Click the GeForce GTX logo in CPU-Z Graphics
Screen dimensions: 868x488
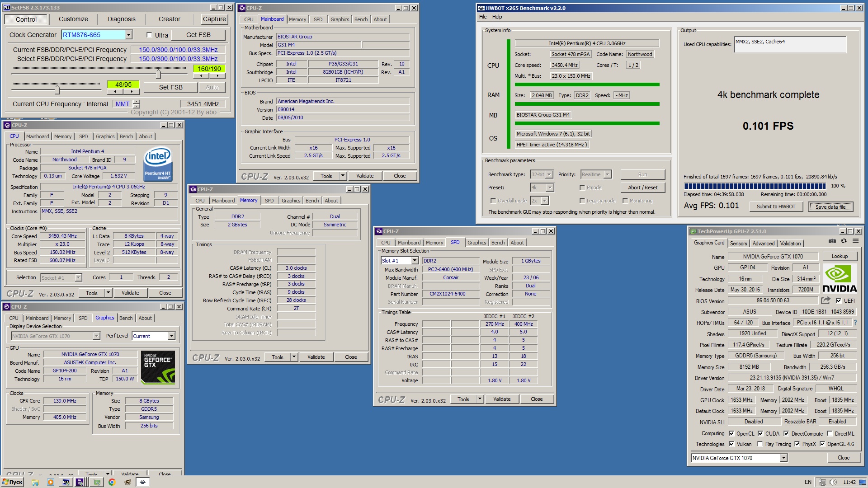point(158,367)
